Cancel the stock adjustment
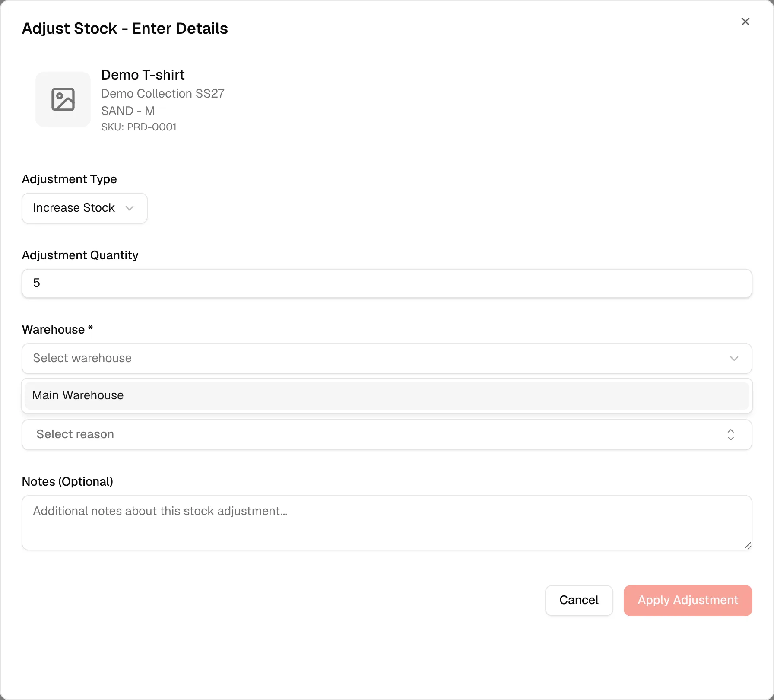 pyautogui.click(x=579, y=601)
